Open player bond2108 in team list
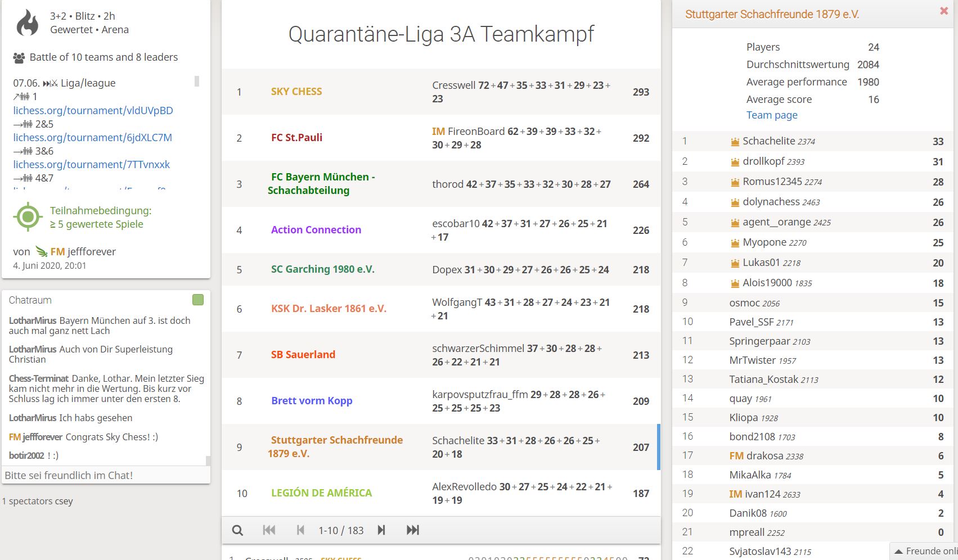Image resolution: width=958 pixels, height=560 pixels. click(762, 437)
